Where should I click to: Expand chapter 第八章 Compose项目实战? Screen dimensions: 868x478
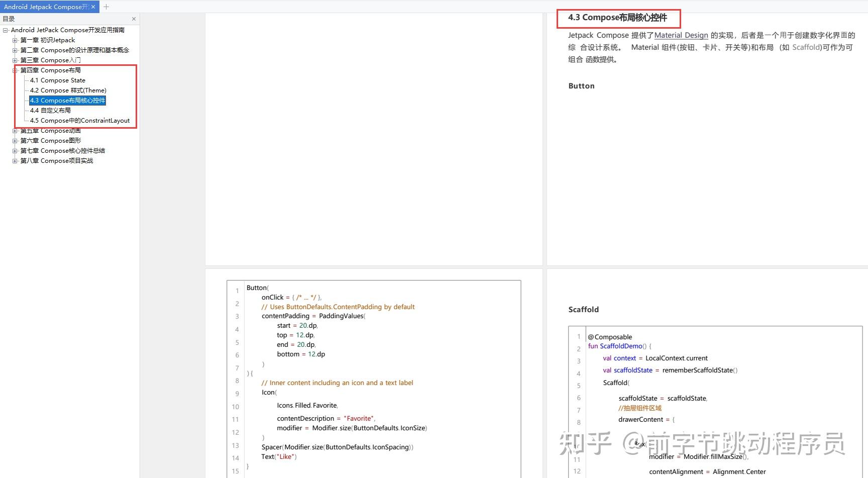point(15,160)
